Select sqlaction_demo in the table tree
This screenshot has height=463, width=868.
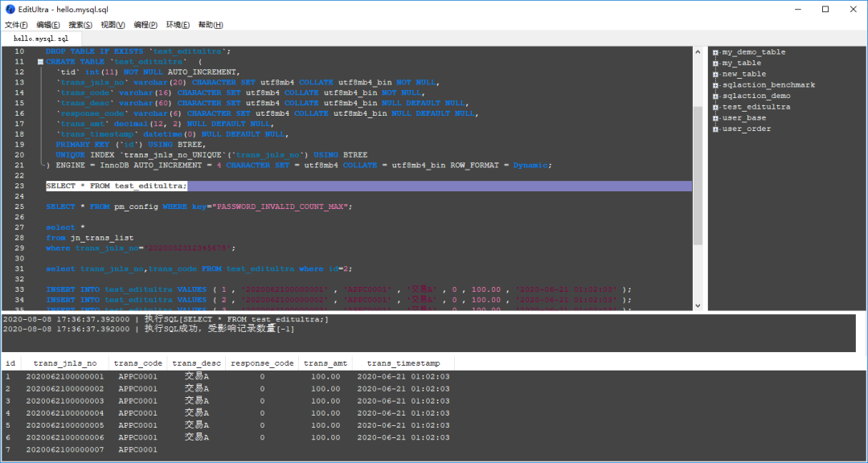[x=756, y=96]
